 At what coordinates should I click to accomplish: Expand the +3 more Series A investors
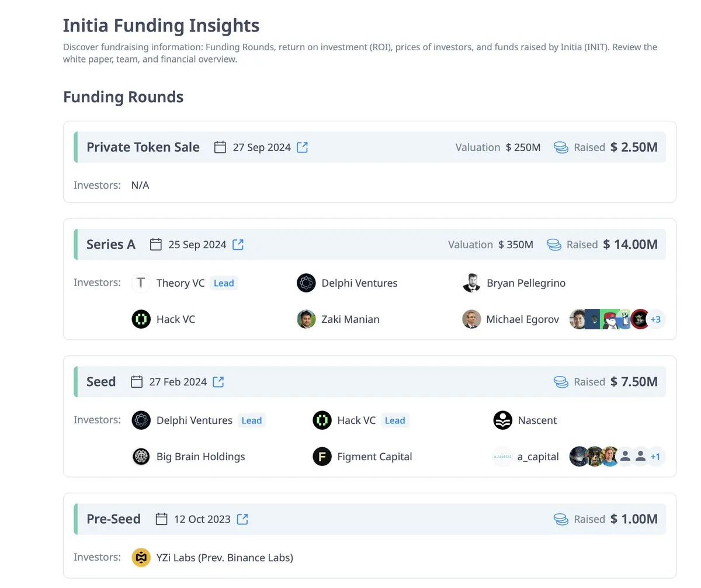(655, 319)
